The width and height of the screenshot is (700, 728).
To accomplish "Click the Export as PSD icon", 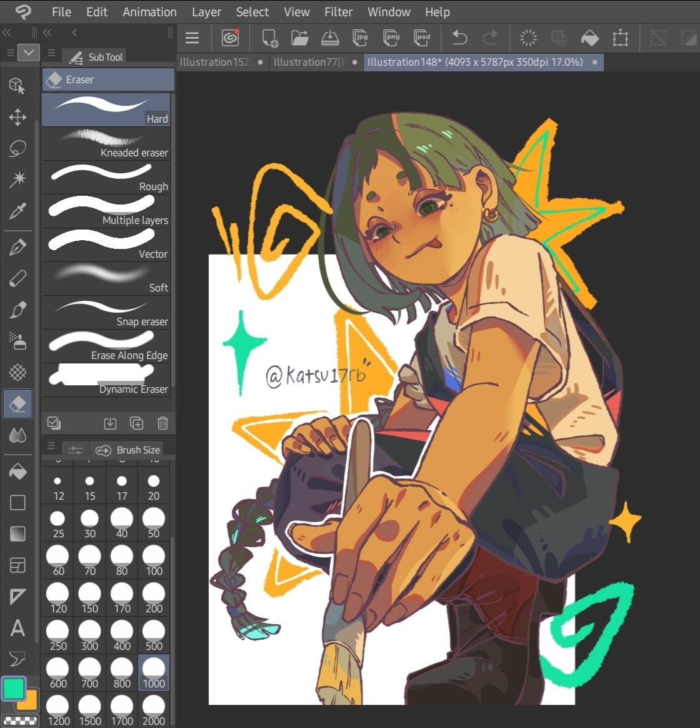I will (x=422, y=38).
